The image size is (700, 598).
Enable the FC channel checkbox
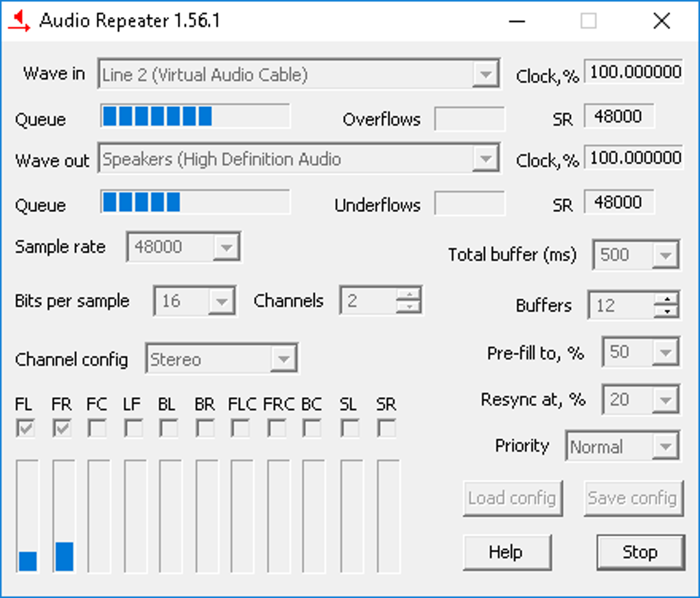tap(97, 429)
